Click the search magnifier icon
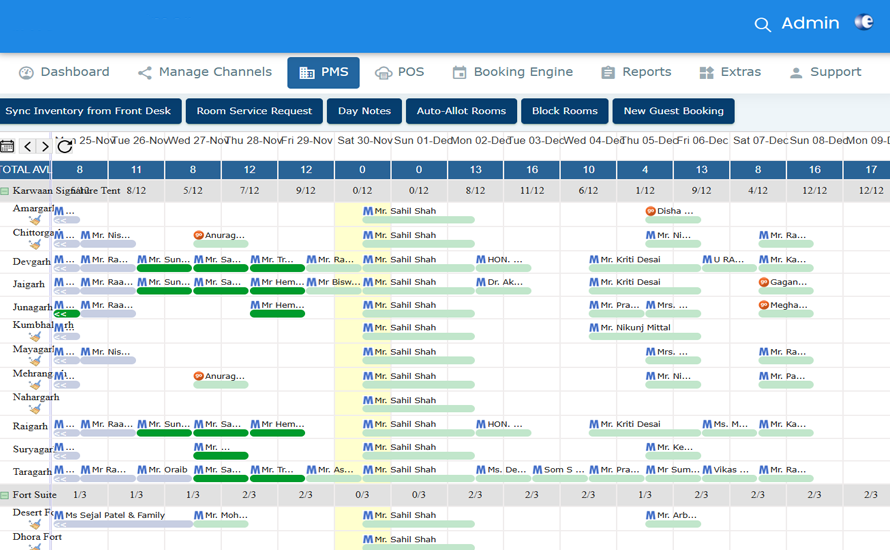 (x=762, y=24)
